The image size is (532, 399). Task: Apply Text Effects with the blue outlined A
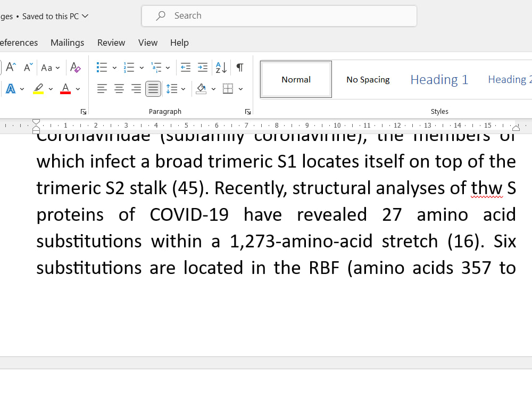pos(11,89)
